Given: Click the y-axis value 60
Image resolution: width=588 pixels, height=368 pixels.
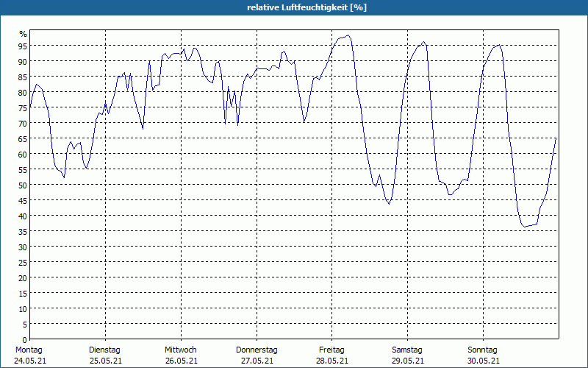Looking at the screenshot, I should 23,155.
